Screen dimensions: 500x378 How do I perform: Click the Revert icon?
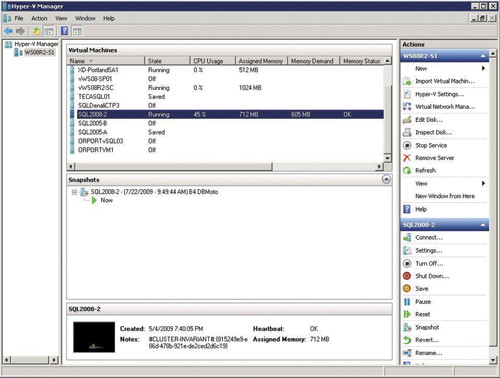click(x=407, y=340)
